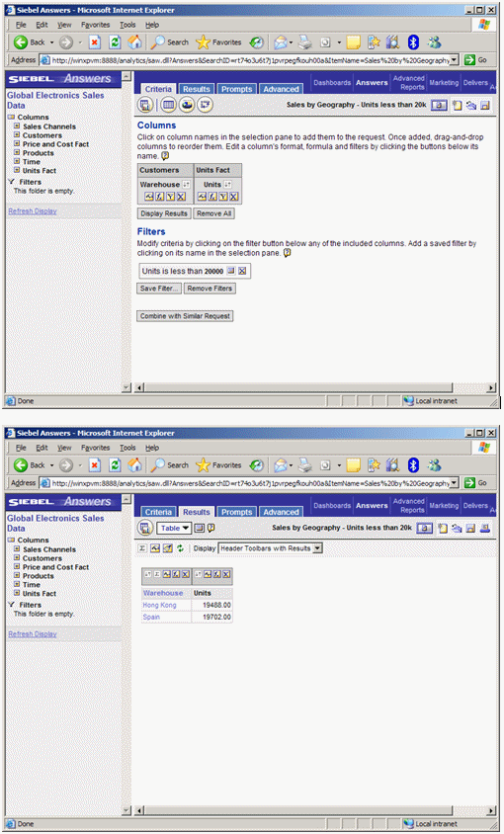Click the save request icon in Criteria-view window

click(x=485, y=106)
